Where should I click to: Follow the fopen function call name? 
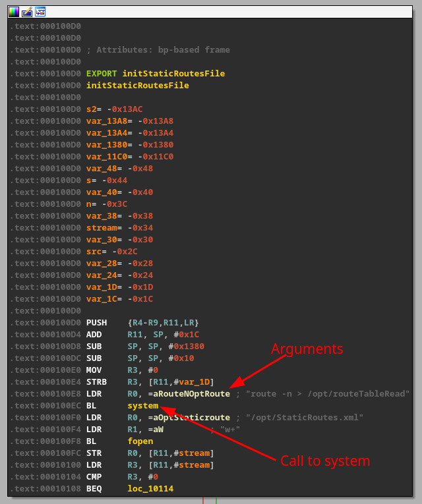pos(140,441)
